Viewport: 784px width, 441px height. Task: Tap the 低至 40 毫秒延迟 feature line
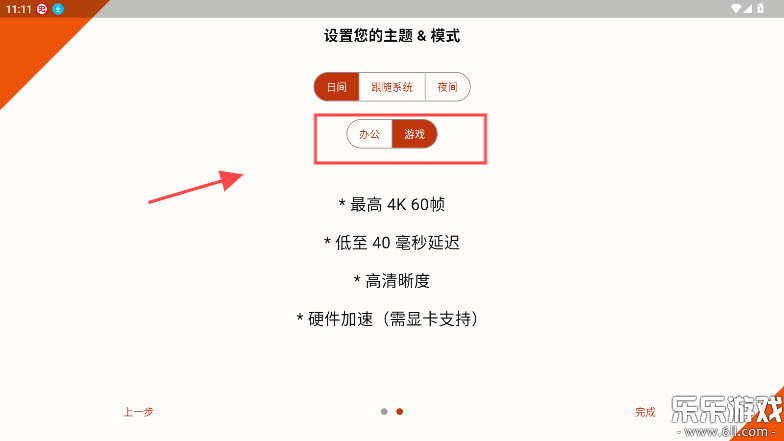[x=392, y=242]
